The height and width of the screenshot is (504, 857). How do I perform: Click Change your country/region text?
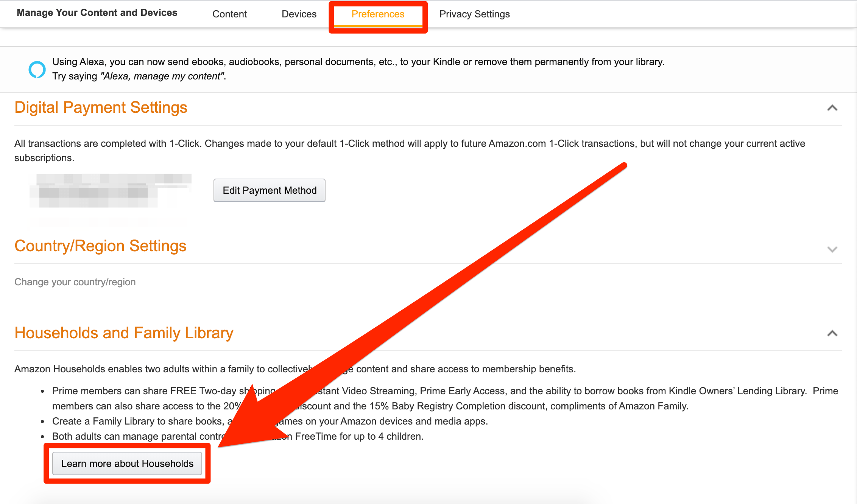pos(75,282)
